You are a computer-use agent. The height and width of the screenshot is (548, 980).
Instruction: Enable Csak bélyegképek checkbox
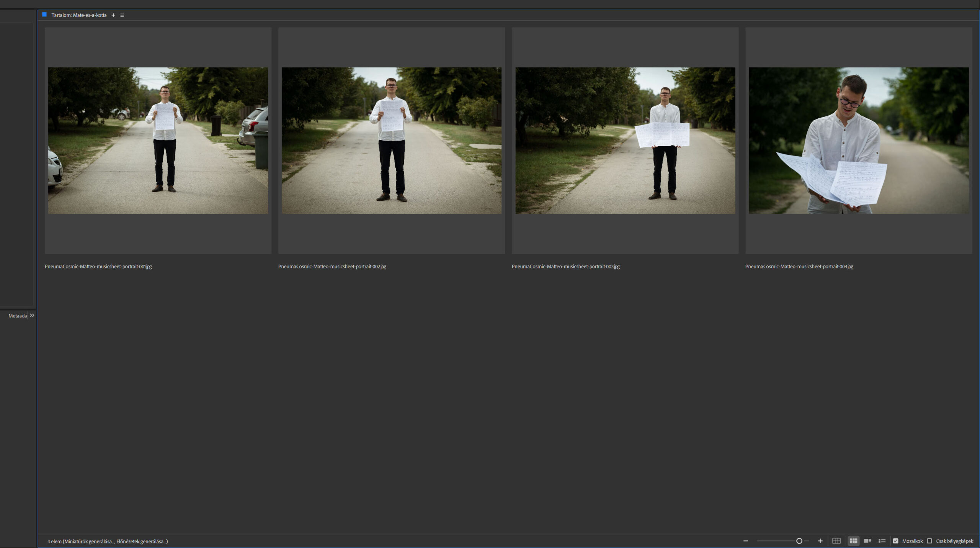coord(929,541)
